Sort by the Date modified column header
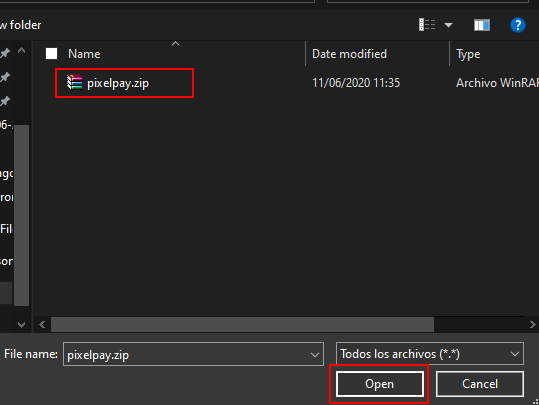The image size is (539, 405). tap(349, 54)
